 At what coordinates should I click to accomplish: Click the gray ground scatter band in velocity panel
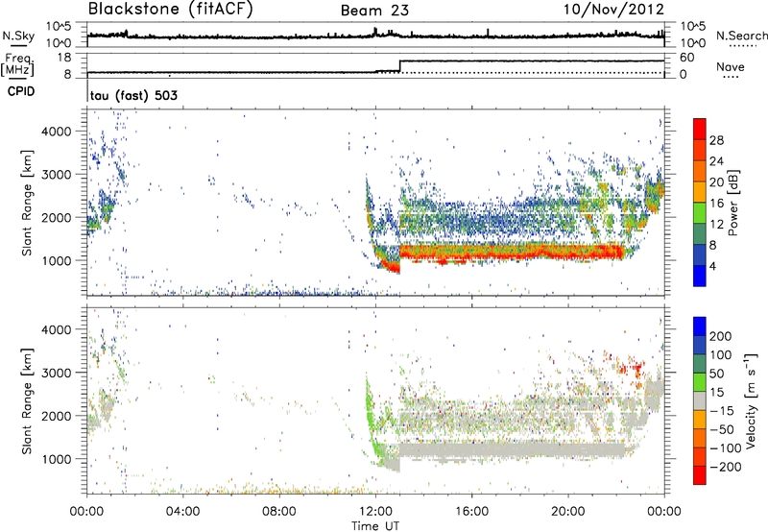click(512, 449)
